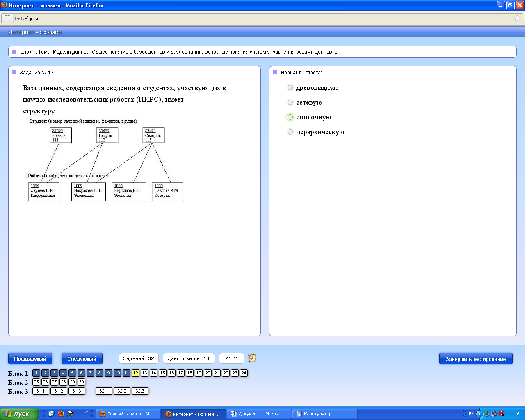Open question 1 in Блок 1
Screen dimensions: 525x420
tap(36, 373)
